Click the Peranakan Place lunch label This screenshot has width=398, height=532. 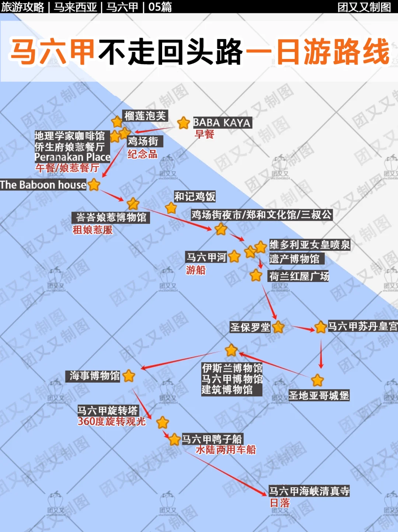pyautogui.click(x=72, y=156)
